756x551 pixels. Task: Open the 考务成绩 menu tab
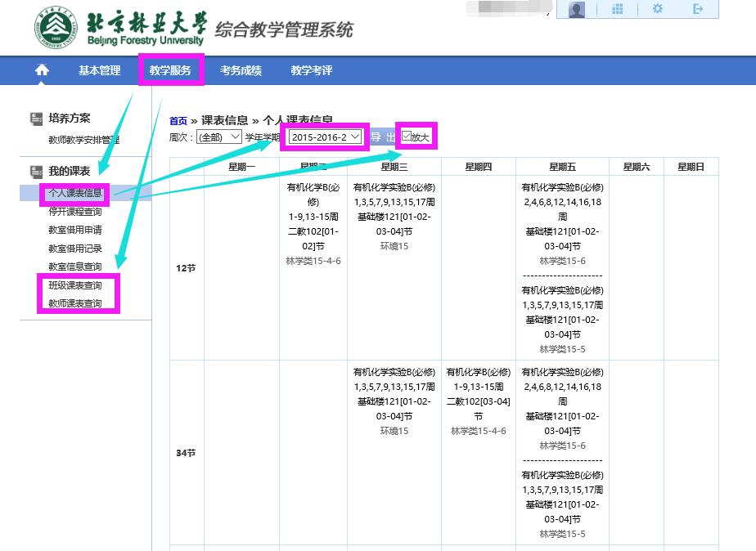[241, 71]
